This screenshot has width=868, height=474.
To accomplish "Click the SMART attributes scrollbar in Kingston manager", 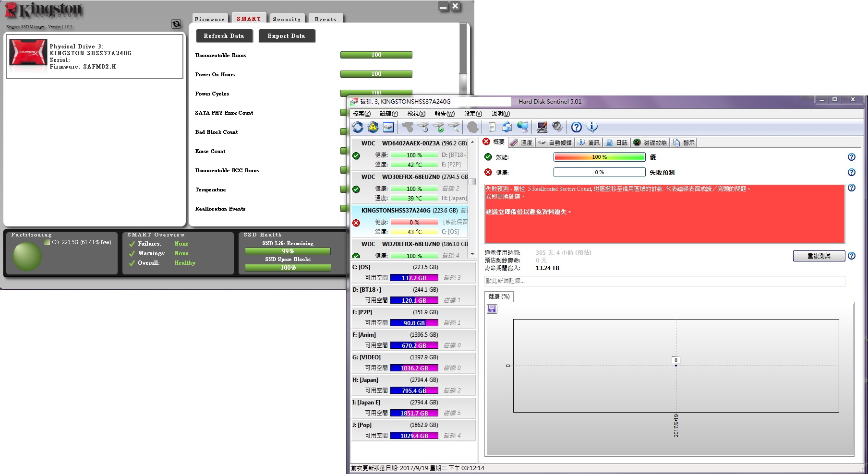I will tap(463, 48).
